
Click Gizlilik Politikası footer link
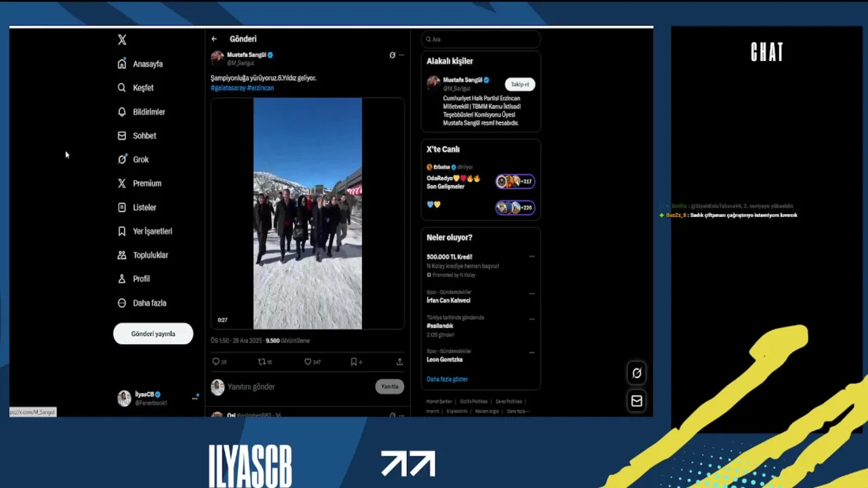474,402
